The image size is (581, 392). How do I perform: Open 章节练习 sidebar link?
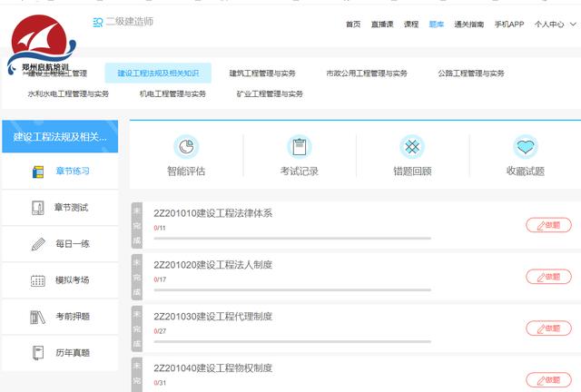click(x=73, y=171)
